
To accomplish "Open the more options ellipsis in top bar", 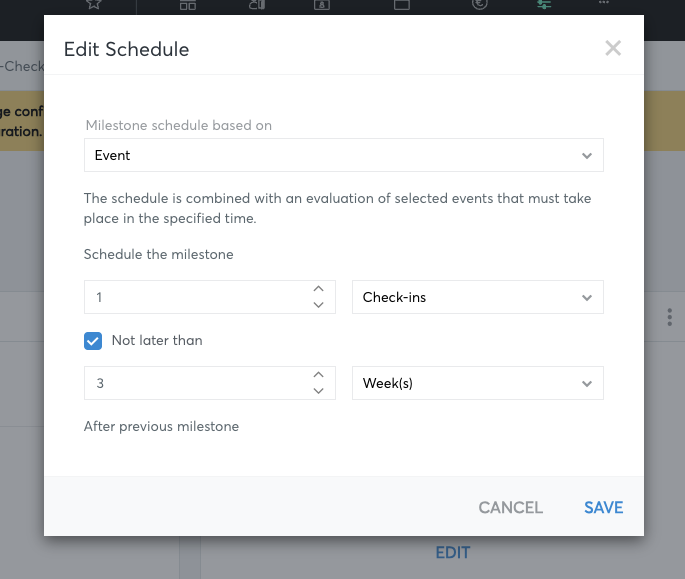I will (x=604, y=3).
